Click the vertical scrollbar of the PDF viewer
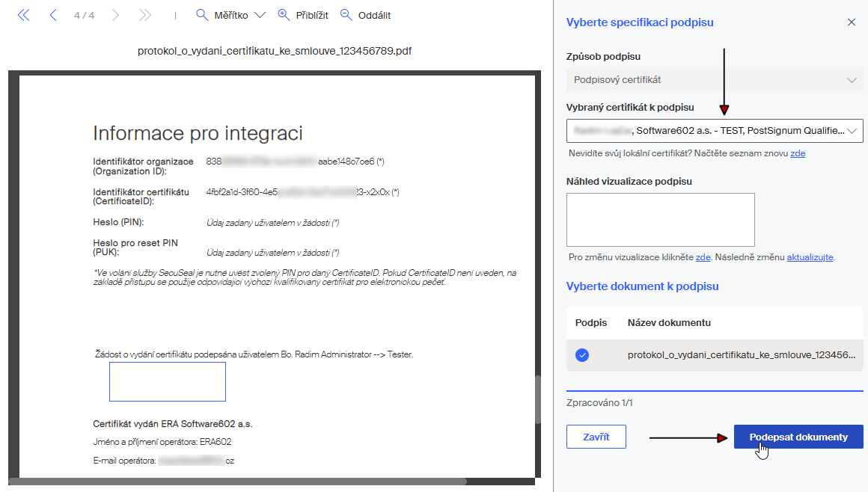 click(539, 399)
